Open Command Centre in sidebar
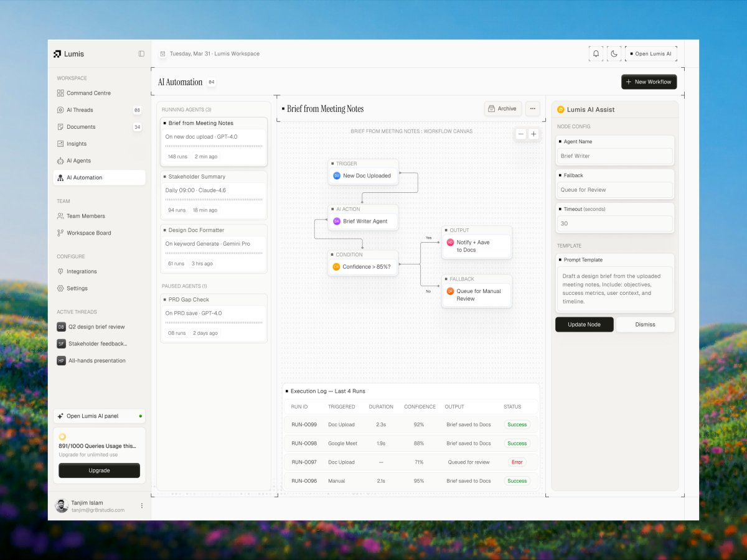Screen dimensions: 747x560 tap(100, 93)
